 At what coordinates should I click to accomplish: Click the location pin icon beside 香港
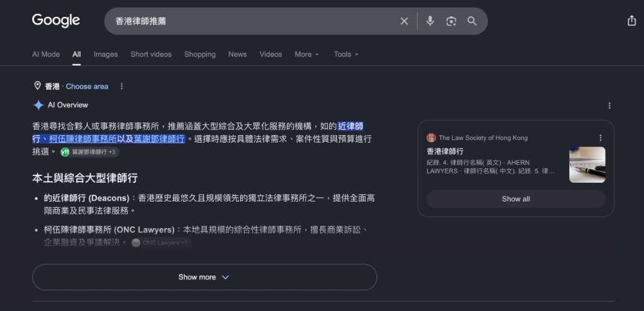[37, 85]
